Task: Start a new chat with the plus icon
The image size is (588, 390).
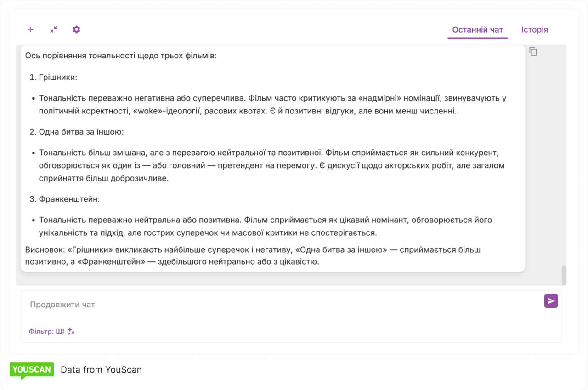Action: click(x=31, y=29)
